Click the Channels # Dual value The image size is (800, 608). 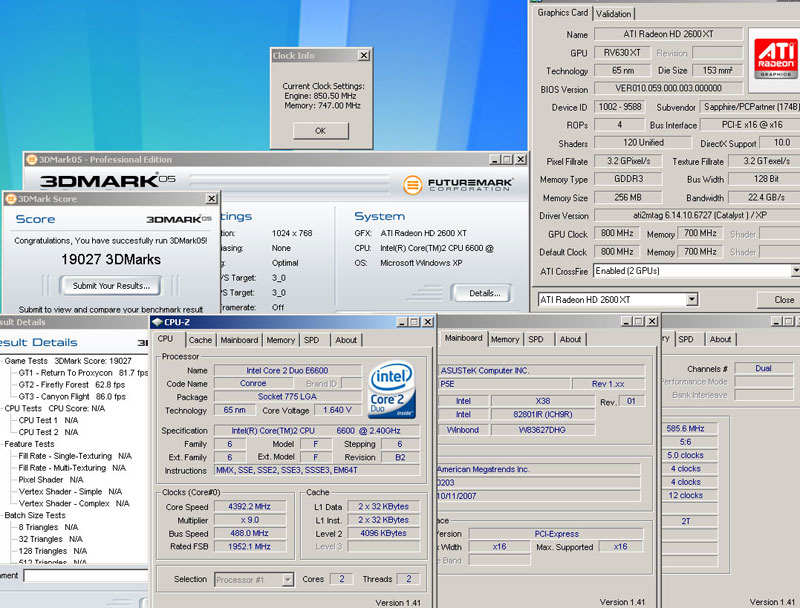point(763,368)
